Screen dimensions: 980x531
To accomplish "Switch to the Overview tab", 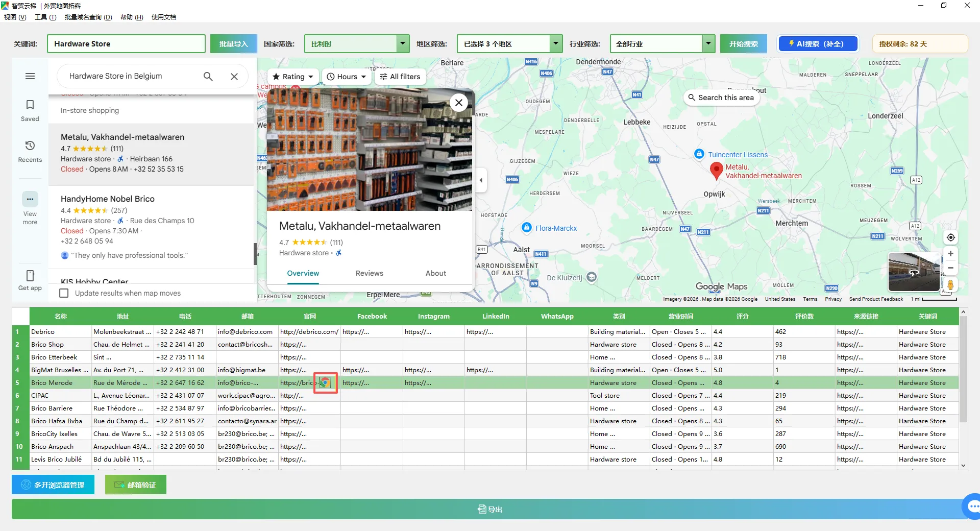I will [303, 273].
